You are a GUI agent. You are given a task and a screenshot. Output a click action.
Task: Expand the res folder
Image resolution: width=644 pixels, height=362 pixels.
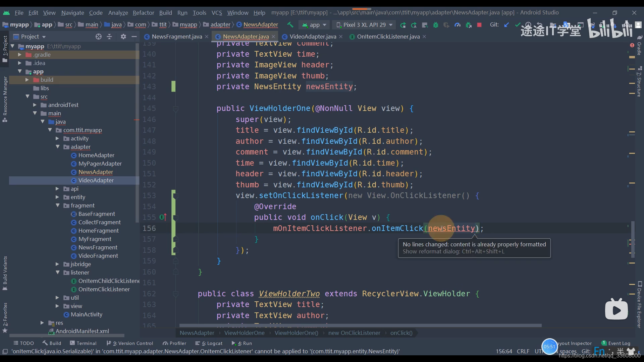click(42, 323)
